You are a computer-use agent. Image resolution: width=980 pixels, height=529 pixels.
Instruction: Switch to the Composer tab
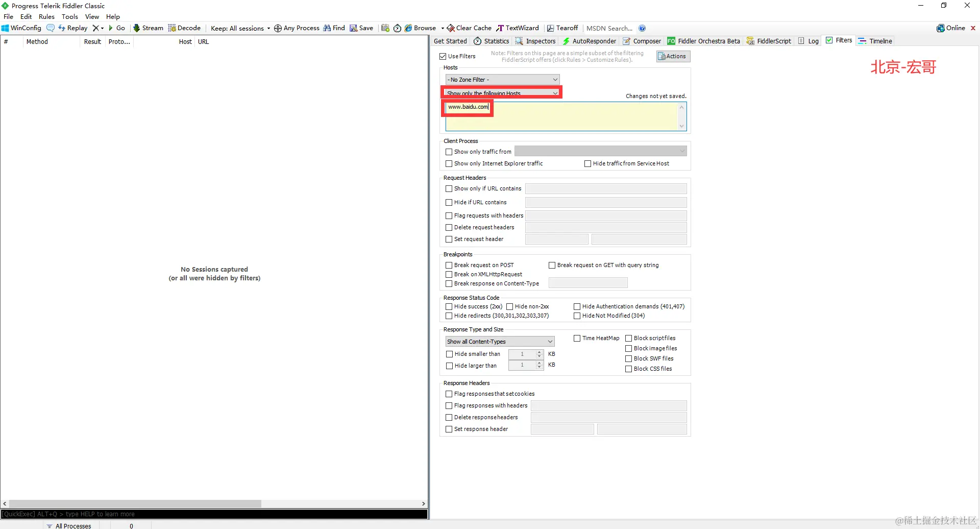(x=642, y=41)
